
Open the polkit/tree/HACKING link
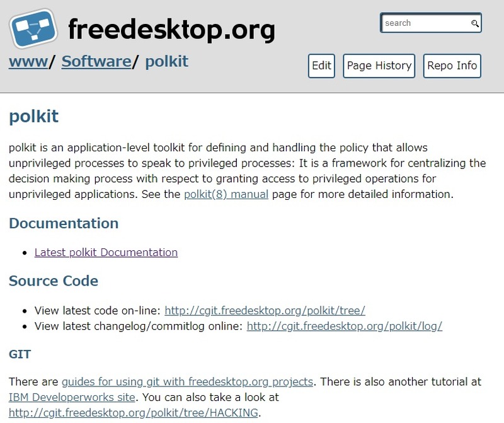[x=134, y=413]
